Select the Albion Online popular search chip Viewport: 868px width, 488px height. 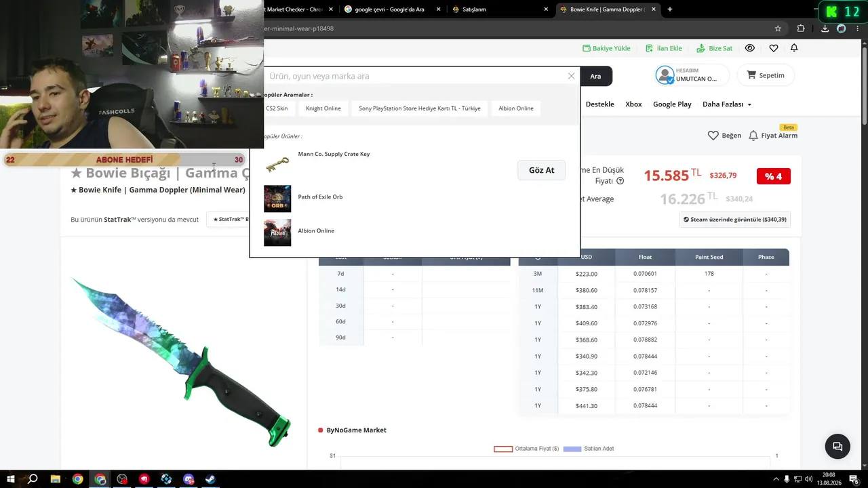coord(516,108)
